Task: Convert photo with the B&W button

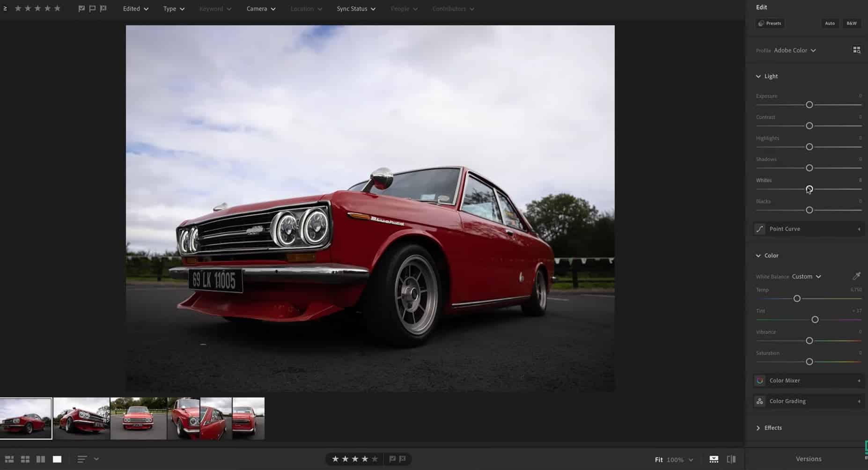Action: click(851, 23)
